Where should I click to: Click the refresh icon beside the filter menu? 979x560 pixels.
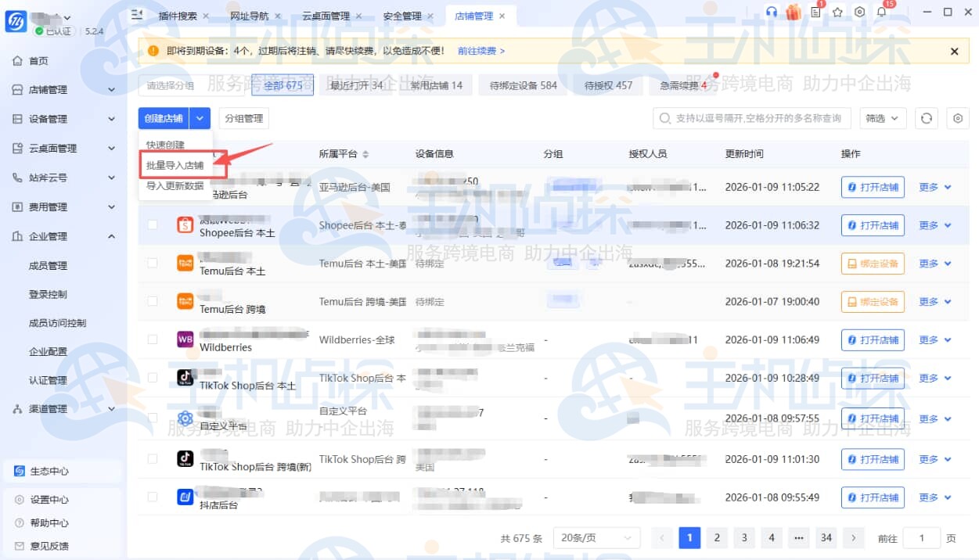[x=927, y=118]
